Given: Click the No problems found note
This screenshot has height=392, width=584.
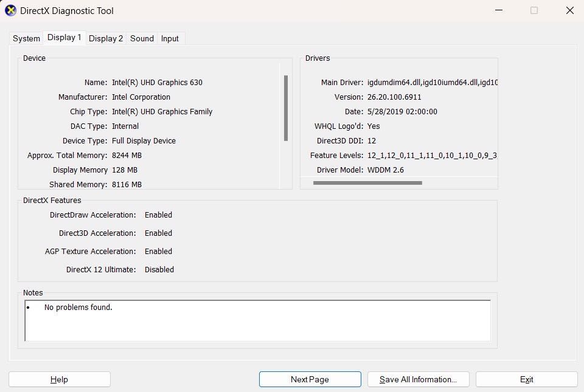Looking at the screenshot, I should point(78,307).
